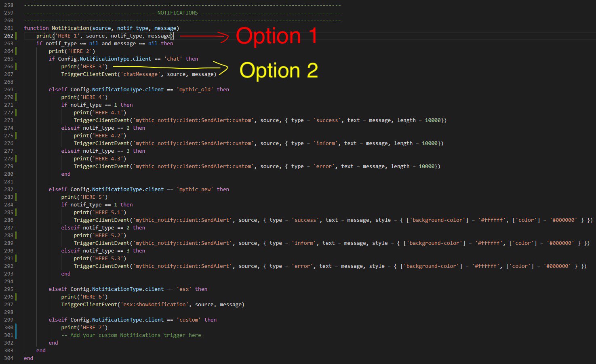This screenshot has width=596, height=364.
Task: Click line number 261 in gutter
Action: (8, 28)
